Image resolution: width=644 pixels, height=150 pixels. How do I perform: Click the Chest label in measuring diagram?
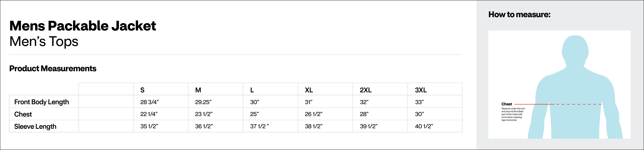(x=507, y=104)
